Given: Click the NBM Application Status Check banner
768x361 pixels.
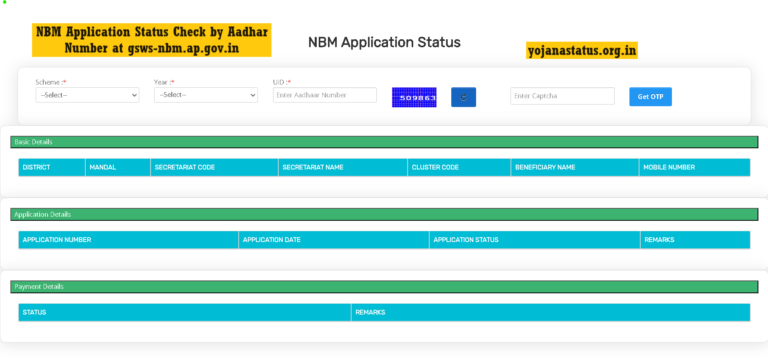Looking at the screenshot, I should tap(152, 40).
